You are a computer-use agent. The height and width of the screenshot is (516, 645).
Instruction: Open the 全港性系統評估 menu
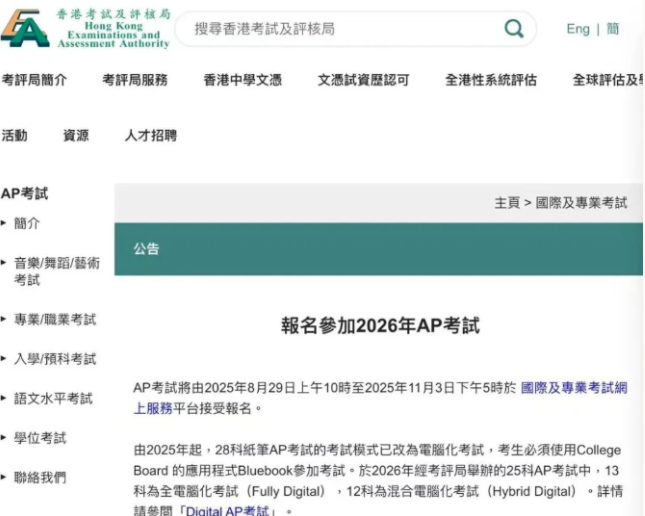[x=490, y=80]
